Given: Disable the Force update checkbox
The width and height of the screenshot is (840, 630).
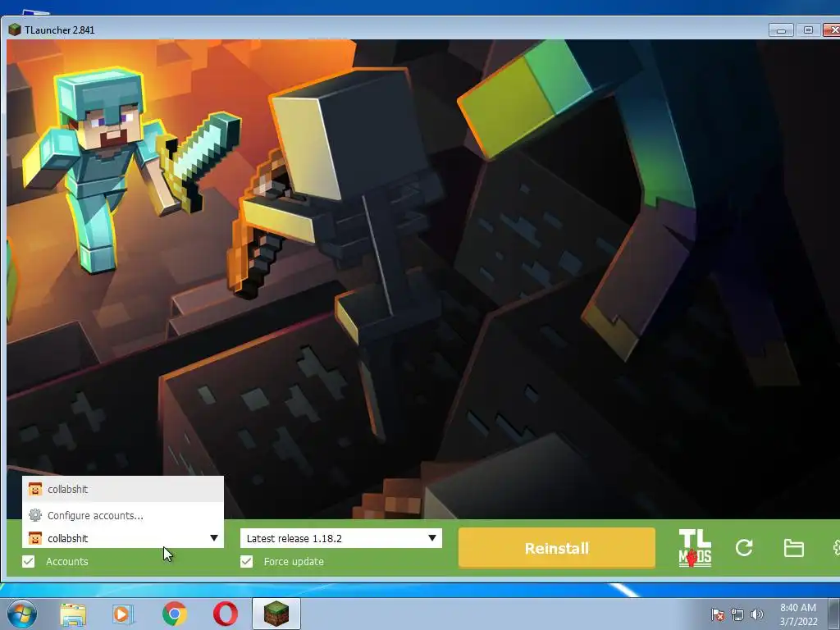Looking at the screenshot, I should [x=246, y=561].
